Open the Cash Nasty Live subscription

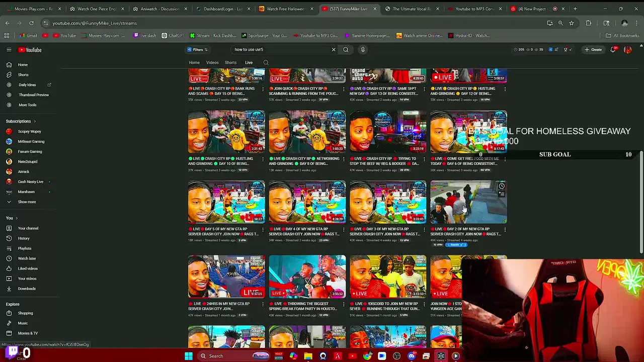coord(30,182)
